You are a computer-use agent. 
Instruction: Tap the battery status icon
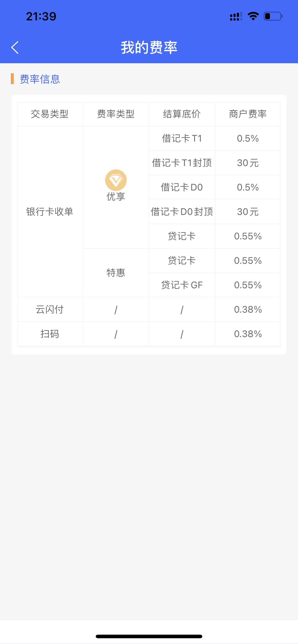coord(273,16)
